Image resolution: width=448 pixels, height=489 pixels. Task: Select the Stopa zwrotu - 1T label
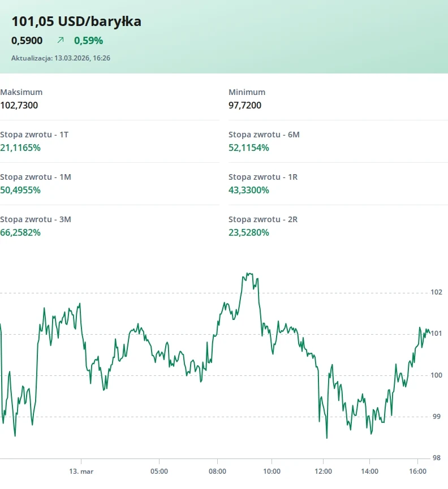(x=35, y=135)
